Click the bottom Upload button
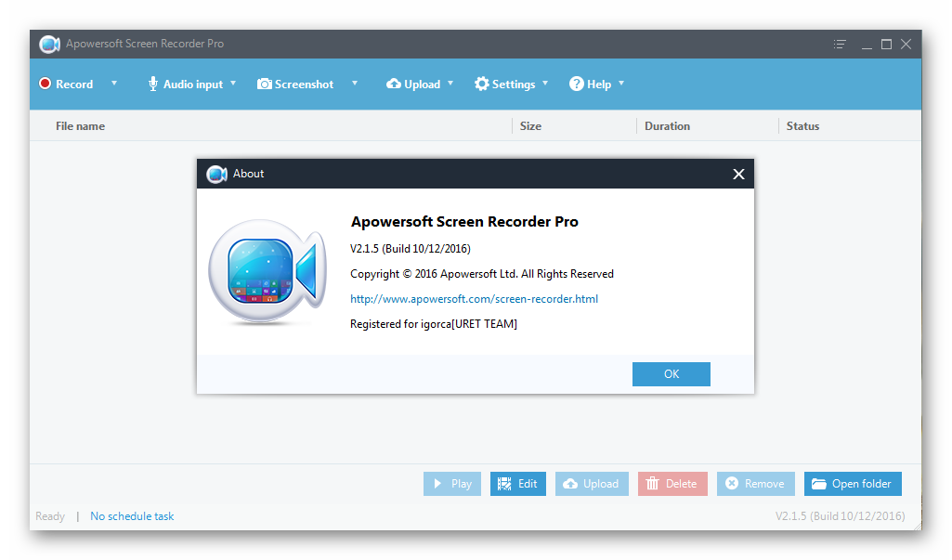This screenshot has height=560, width=952. [592, 484]
